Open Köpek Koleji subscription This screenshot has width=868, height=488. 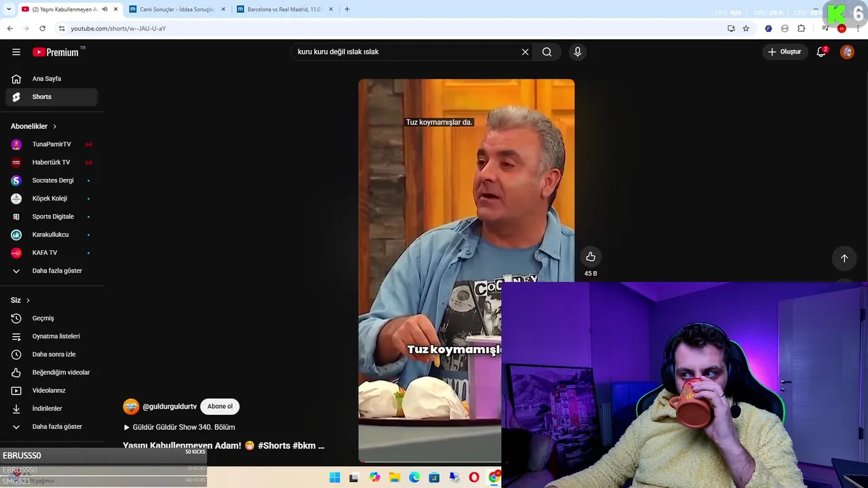tap(51, 199)
